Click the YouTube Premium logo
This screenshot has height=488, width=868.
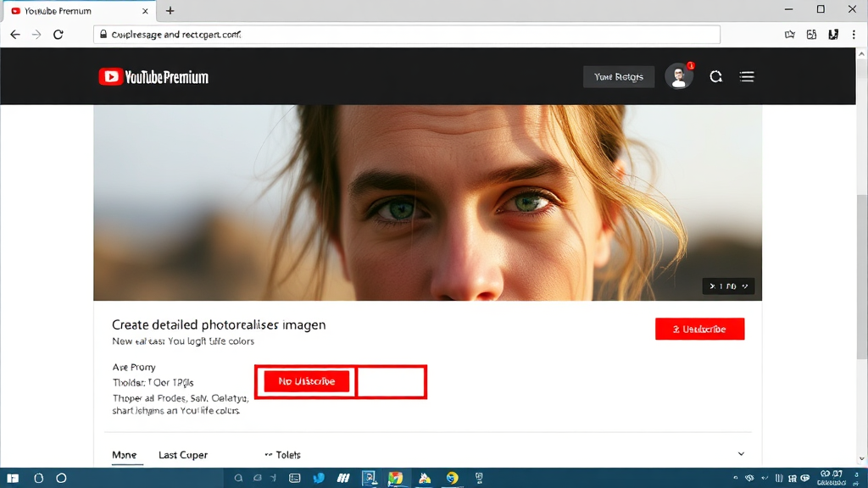click(153, 77)
